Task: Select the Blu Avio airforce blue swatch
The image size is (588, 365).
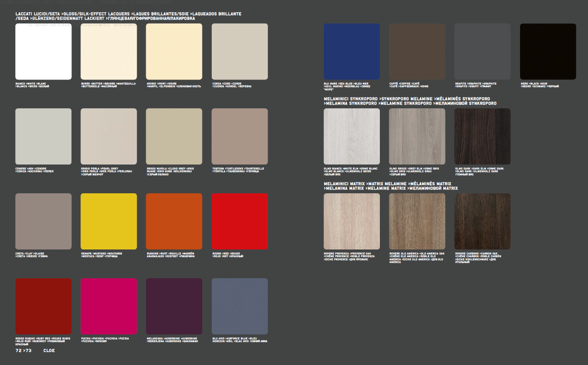Action: [x=240, y=306]
